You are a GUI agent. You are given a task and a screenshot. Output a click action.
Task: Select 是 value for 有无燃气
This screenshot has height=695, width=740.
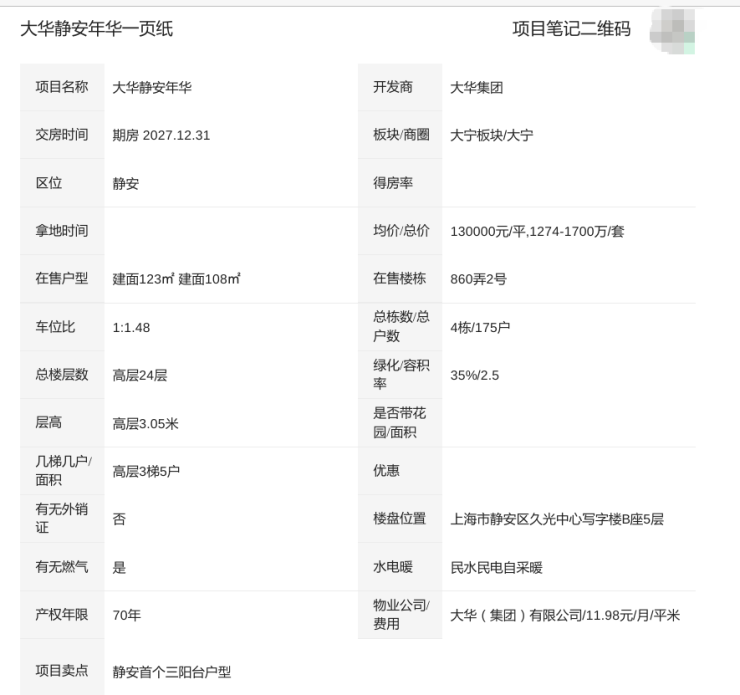pos(119,567)
